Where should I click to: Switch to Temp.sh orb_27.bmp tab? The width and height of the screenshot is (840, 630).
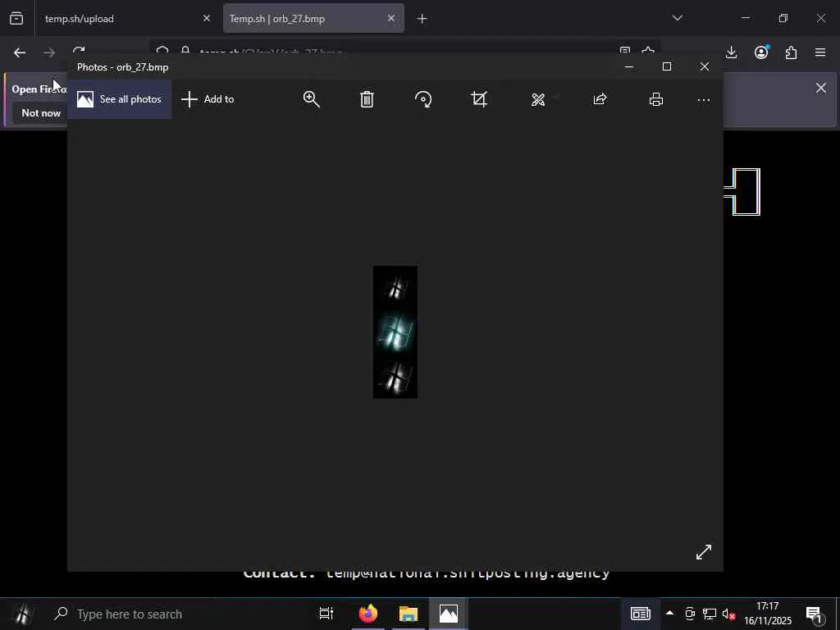pyautogui.click(x=304, y=19)
